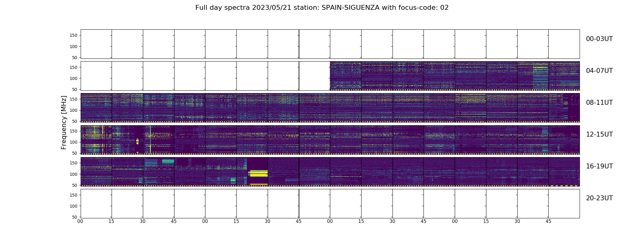The width and height of the screenshot is (644, 245).
Task: Pick the '16-19UT' row label
Action: [599, 166]
